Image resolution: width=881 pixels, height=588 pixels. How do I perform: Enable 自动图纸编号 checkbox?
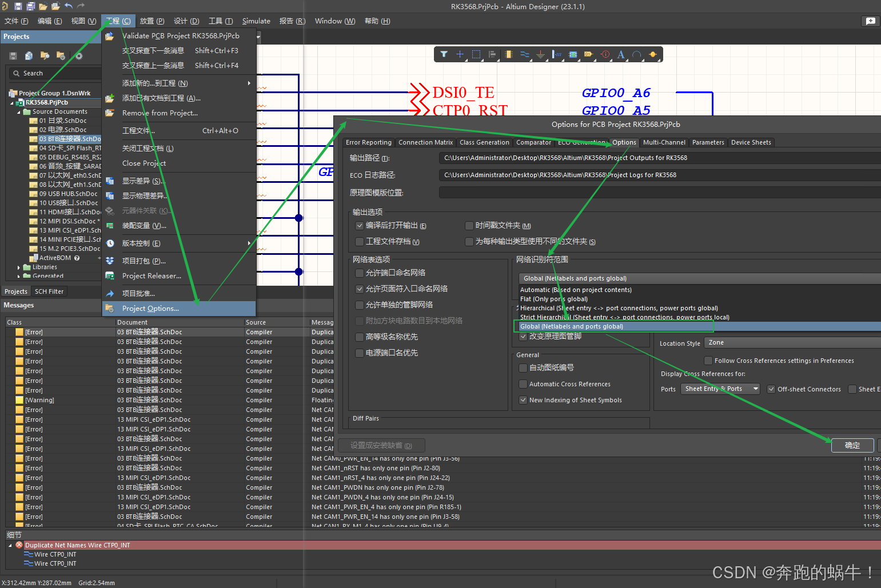tap(523, 367)
